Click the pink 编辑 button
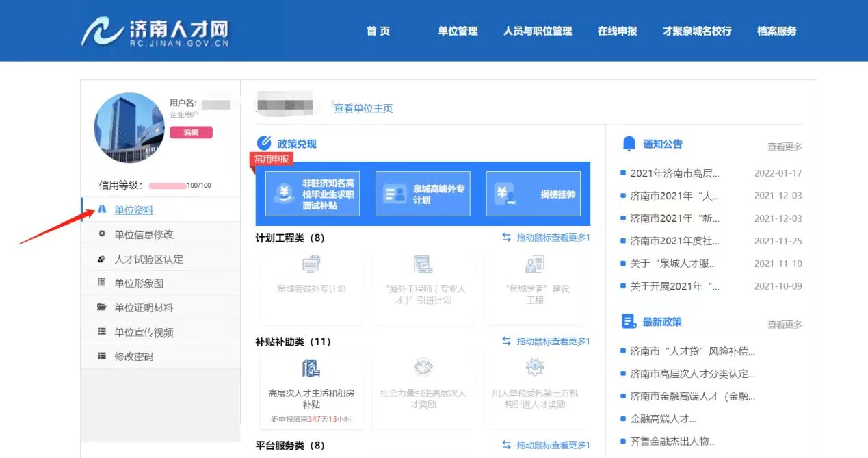This screenshot has height=458, width=868. pyautogui.click(x=191, y=132)
